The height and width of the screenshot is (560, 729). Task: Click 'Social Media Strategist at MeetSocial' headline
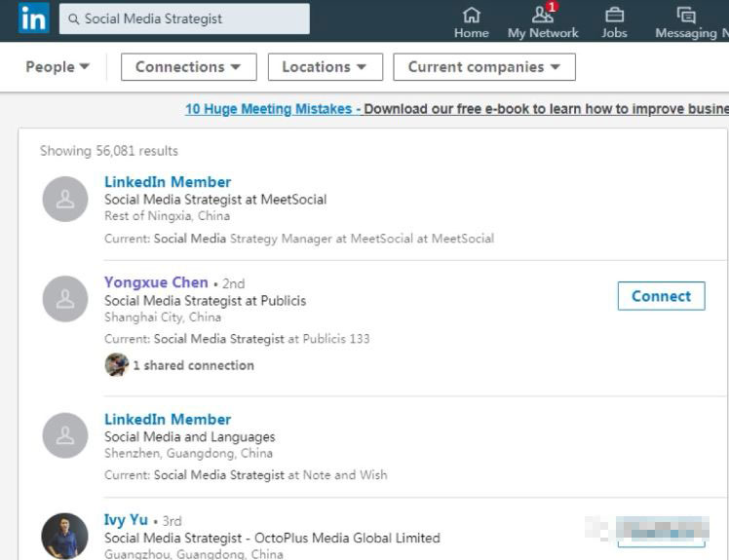point(215,200)
